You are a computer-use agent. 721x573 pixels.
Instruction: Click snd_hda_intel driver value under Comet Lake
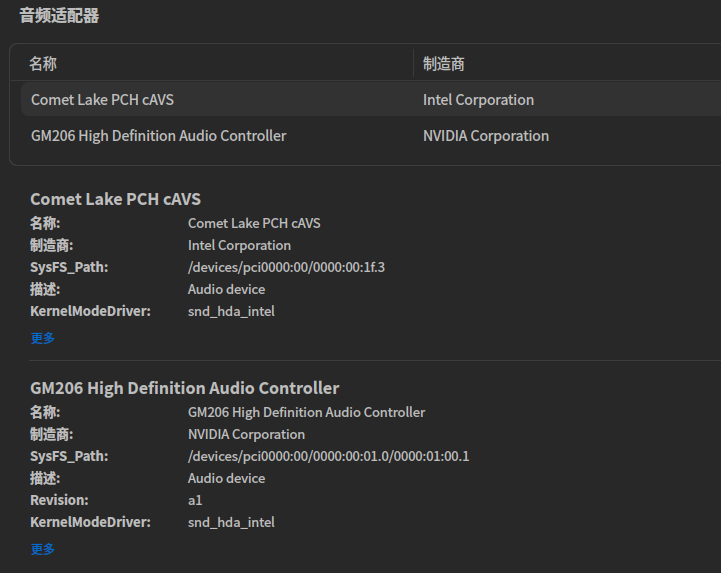pyautogui.click(x=231, y=311)
